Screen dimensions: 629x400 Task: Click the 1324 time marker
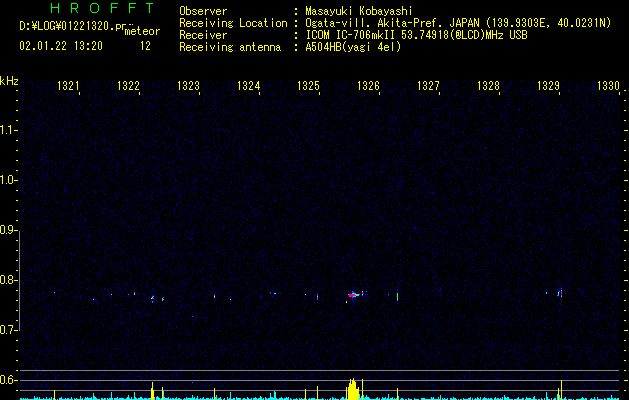pos(248,86)
